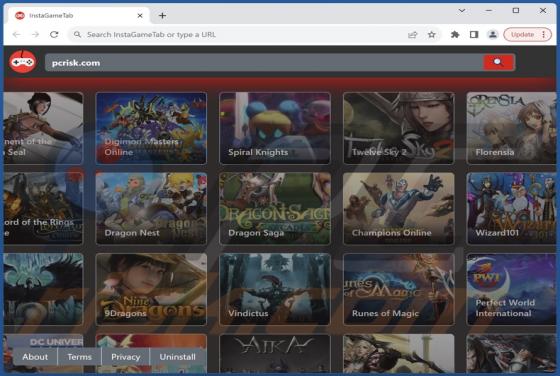Screen dimensions: 560x376
Task: Open the Lord of the Rings game card
Action: click(x=44, y=209)
